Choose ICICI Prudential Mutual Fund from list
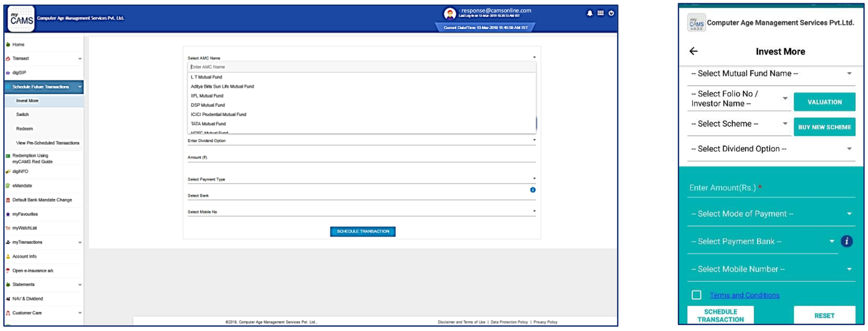This screenshot has width=868, height=331. coord(219,114)
